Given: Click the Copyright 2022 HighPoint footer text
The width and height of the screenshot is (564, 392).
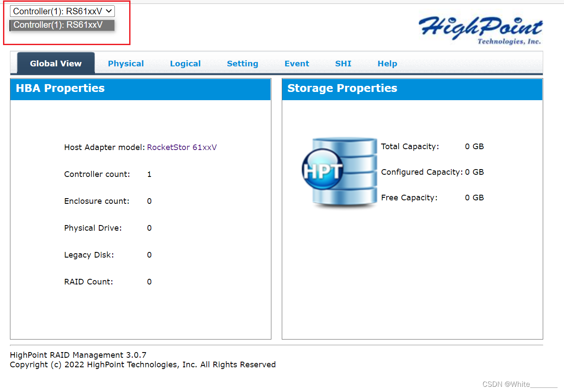Looking at the screenshot, I should [143, 365].
